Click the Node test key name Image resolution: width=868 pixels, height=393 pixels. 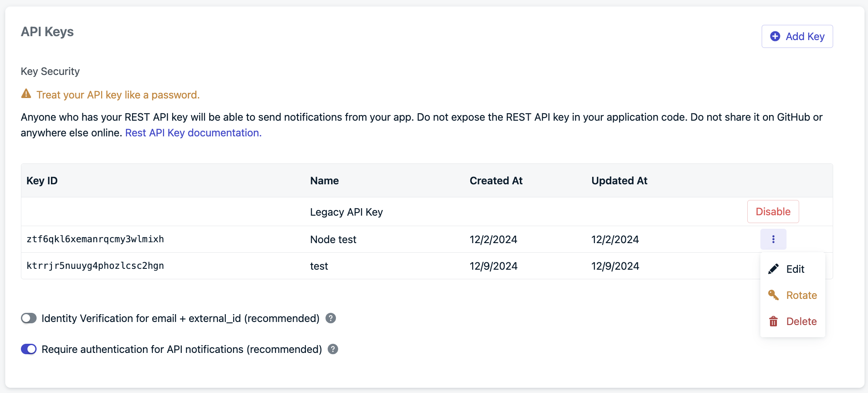[333, 240]
